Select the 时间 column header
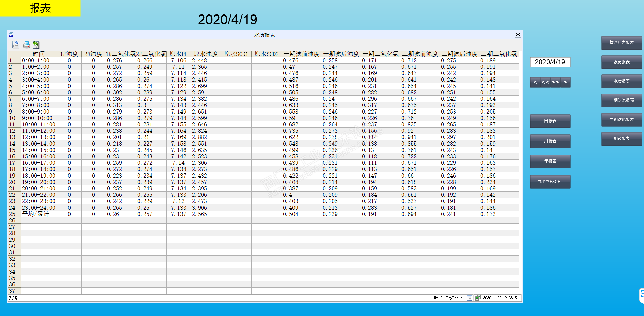The height and width of the screenshot is (316, 644). 39,54
